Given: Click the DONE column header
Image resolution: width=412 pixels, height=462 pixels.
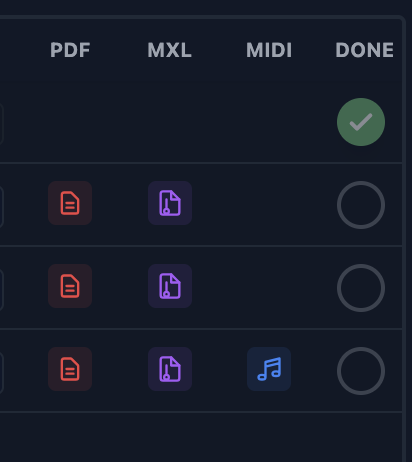Looking at the screenshot, I should pyautogui.click(x=364, y=50).
